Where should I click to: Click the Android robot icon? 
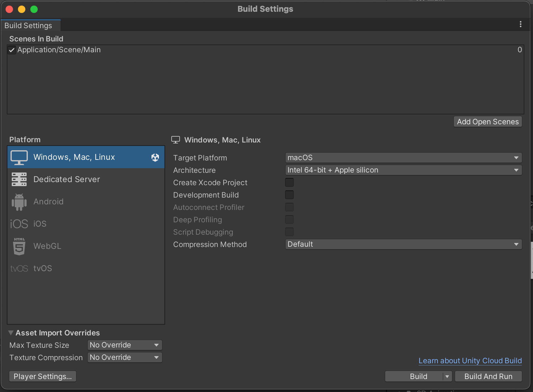(19, 202)
